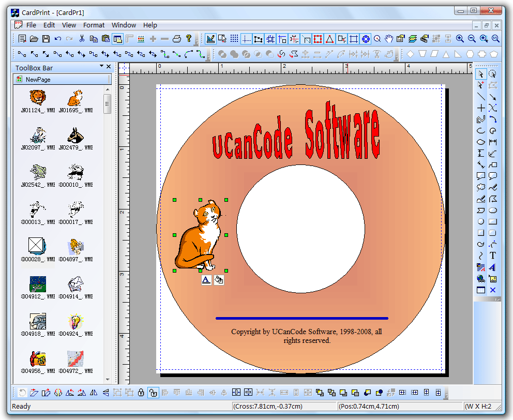Close the ToolBox Bar panel
Viewport: 513px width, 420px height.
tap(109, 67)
